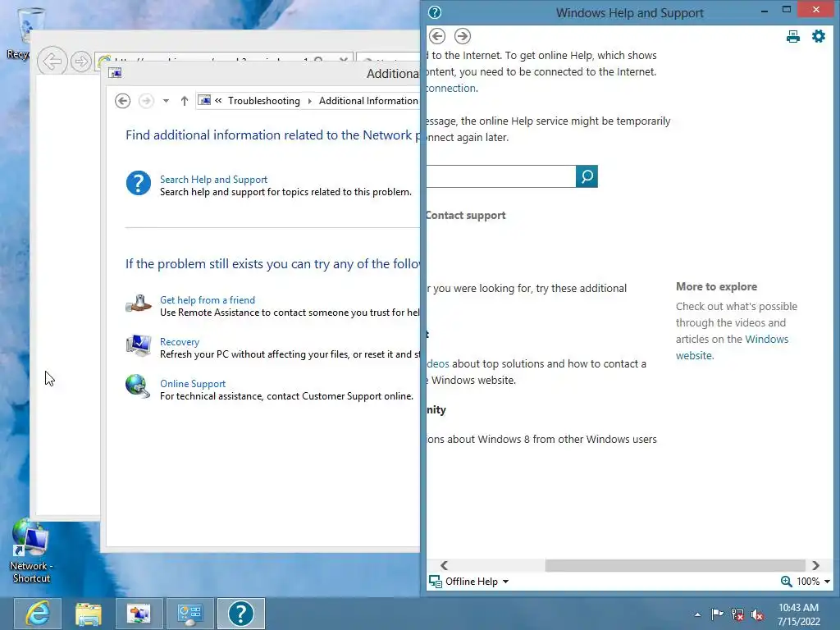Open the clock showing 10:43 AM
Screen dimensions: 840x630
point(799,614)
